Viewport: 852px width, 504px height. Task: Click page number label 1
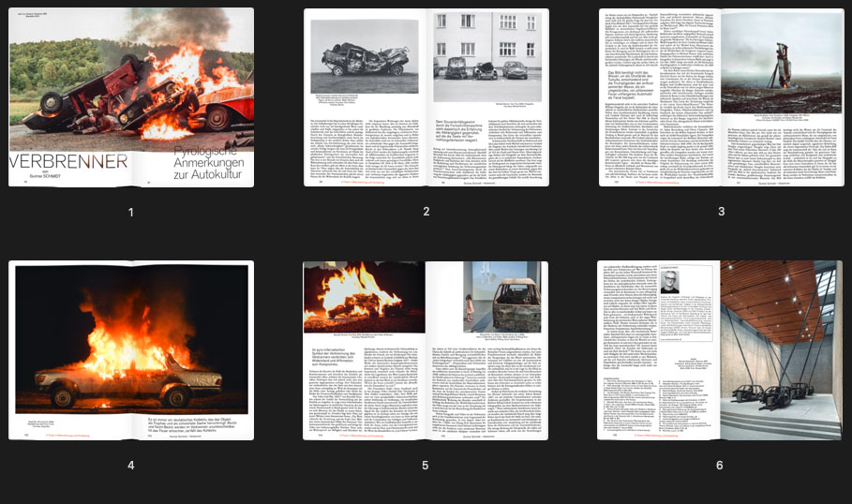[130, 213]
